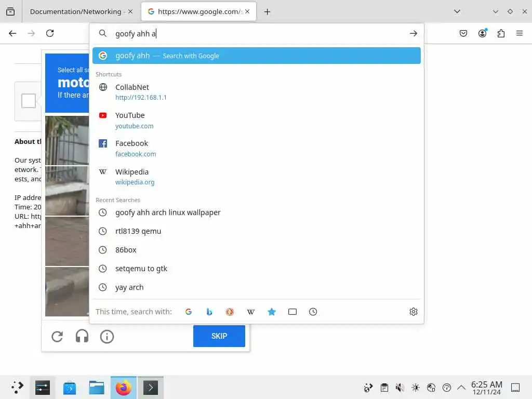Image resolution: width=532 pixels, height=399 pixels.
Task: Search bookmarks via star icon
Action: pos(271,312)
